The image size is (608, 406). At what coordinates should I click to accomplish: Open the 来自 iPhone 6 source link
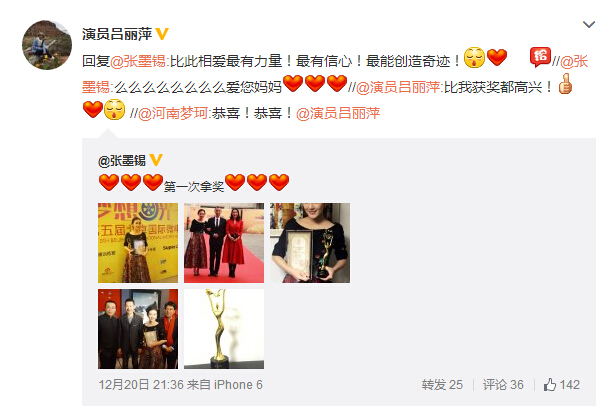pos(225,385)
